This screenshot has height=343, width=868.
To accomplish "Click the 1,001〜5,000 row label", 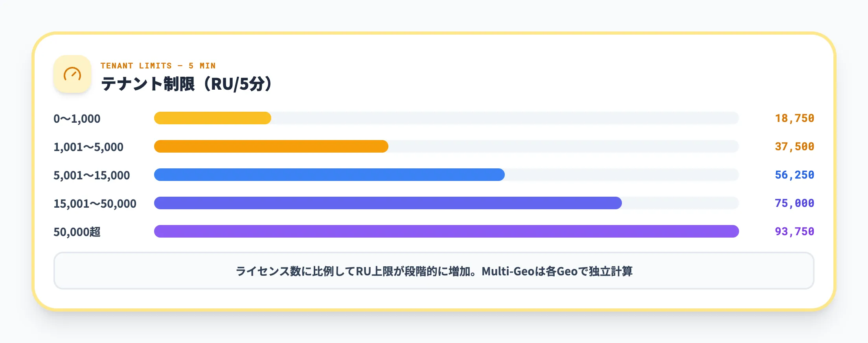I will click(88, 147).
